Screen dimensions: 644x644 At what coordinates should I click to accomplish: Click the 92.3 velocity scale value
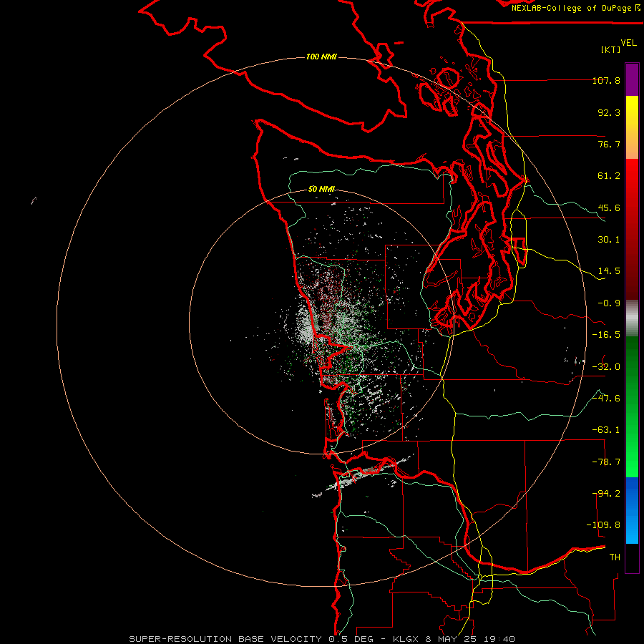click(609, 112)
